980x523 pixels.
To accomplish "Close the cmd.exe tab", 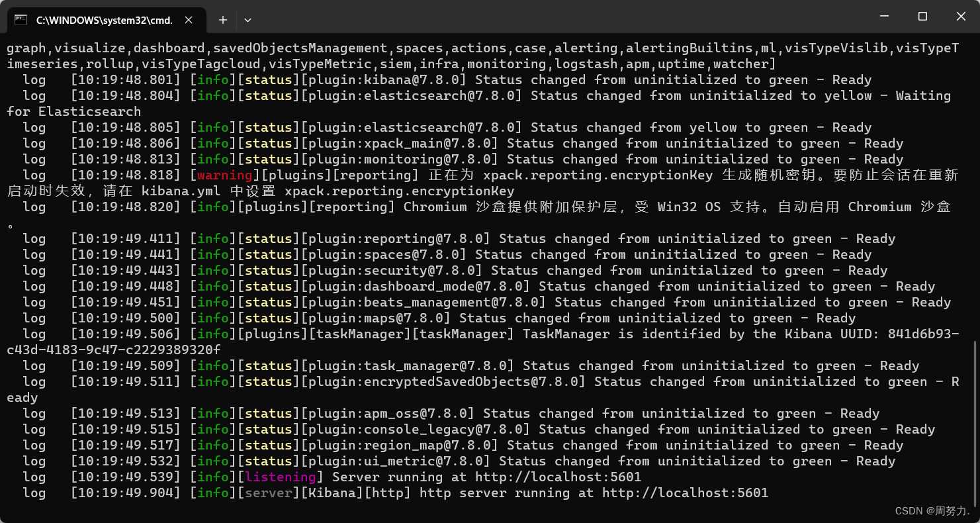I will pos(189,20).
